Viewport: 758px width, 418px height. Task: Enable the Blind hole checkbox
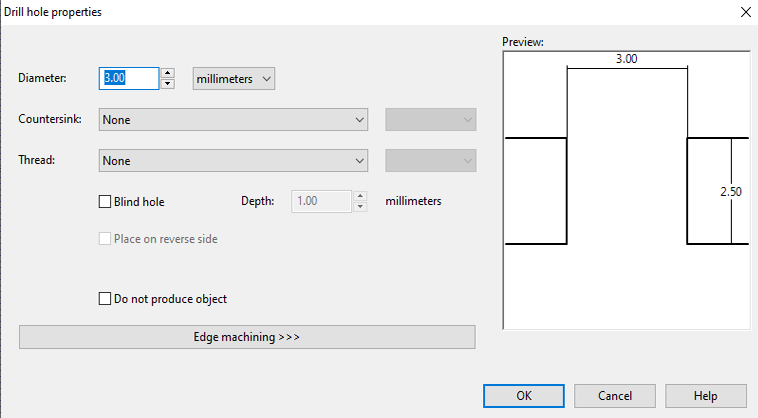[x=106, y=201]
